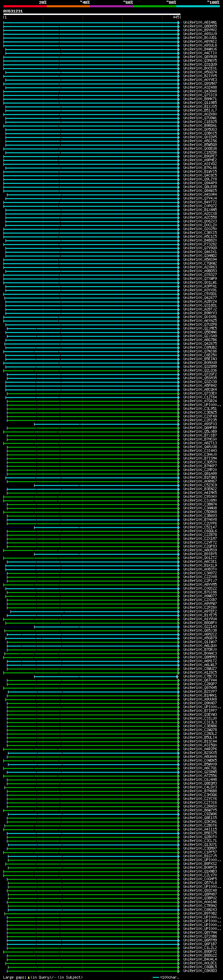Screen dimensions: 223x980
Task: Click the AV631231 query sequence label
Action: [x=13, y=11]
